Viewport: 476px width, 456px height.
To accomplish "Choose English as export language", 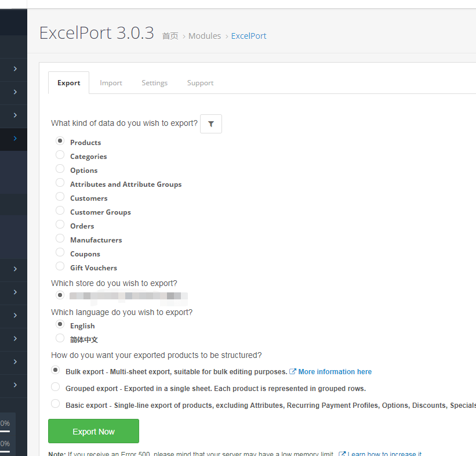I will click(60, 324).
